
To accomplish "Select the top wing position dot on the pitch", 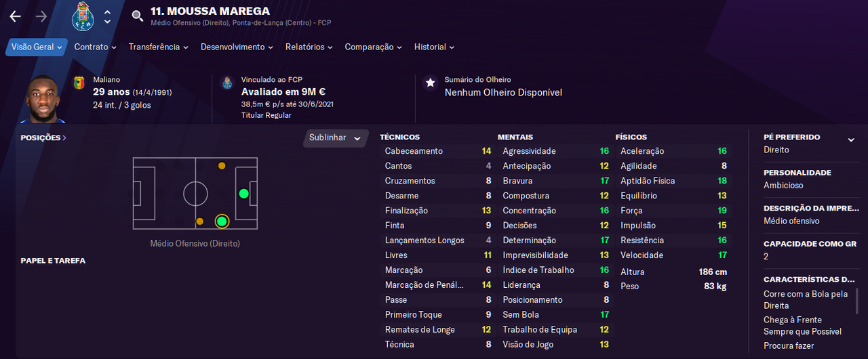I will point(222,166).
